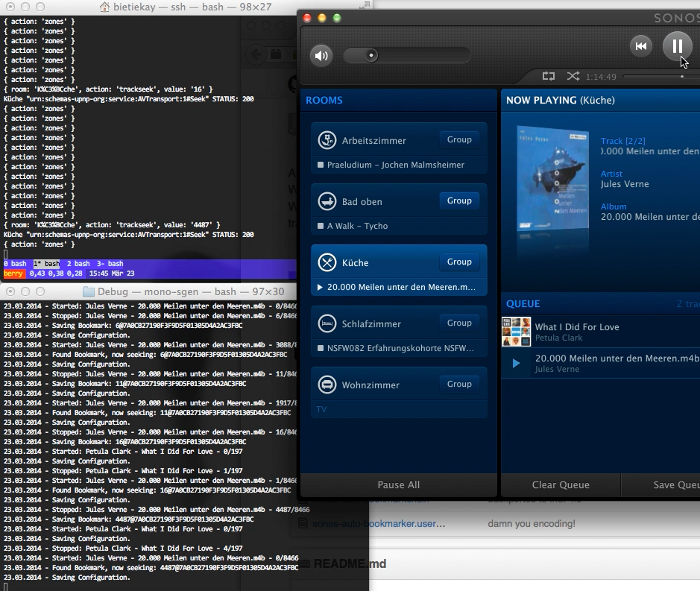Adjust the Sonos volume slider knob
This screenshot has width=700, height=591.
tap(371, 55)
